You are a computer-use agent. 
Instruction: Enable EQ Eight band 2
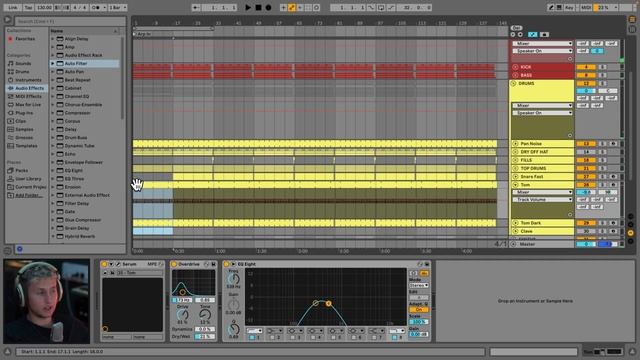273,338
